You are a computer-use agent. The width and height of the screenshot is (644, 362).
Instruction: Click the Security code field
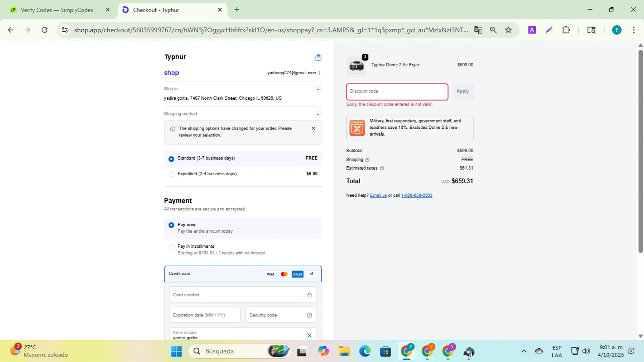[x=281, y=315]
